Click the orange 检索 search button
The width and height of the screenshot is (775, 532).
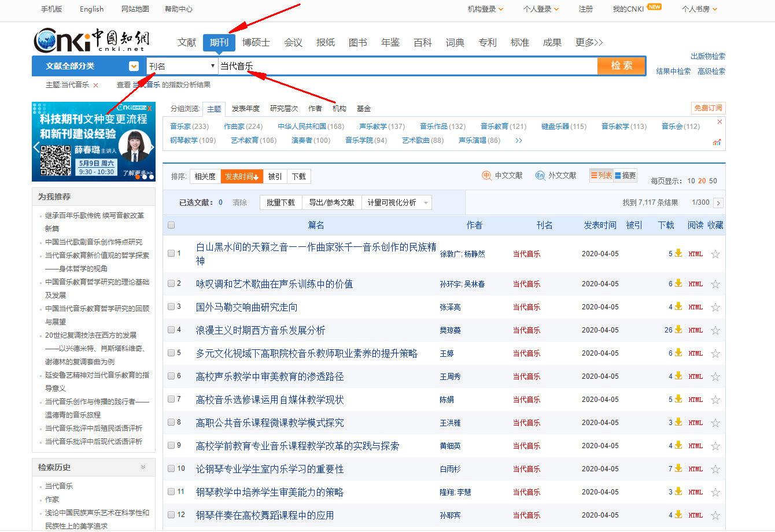tap(622, 66)
